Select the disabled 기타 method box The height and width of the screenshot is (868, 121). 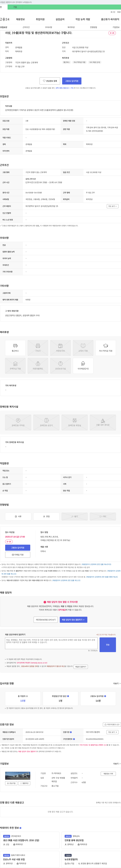[x=103, y=517]
